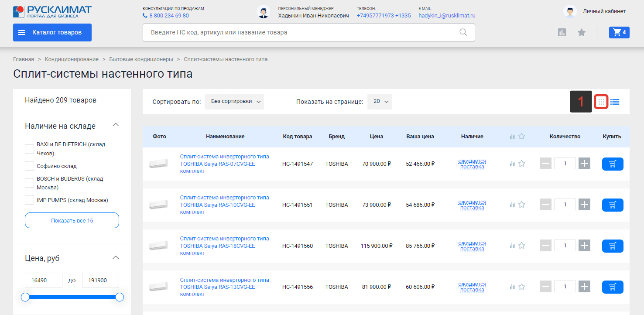This screenshot has height=315, width=644.
Task: Open TOSHIBA Seiya RAS-18CVG-EE product link
Action: (x=225, y=246)
